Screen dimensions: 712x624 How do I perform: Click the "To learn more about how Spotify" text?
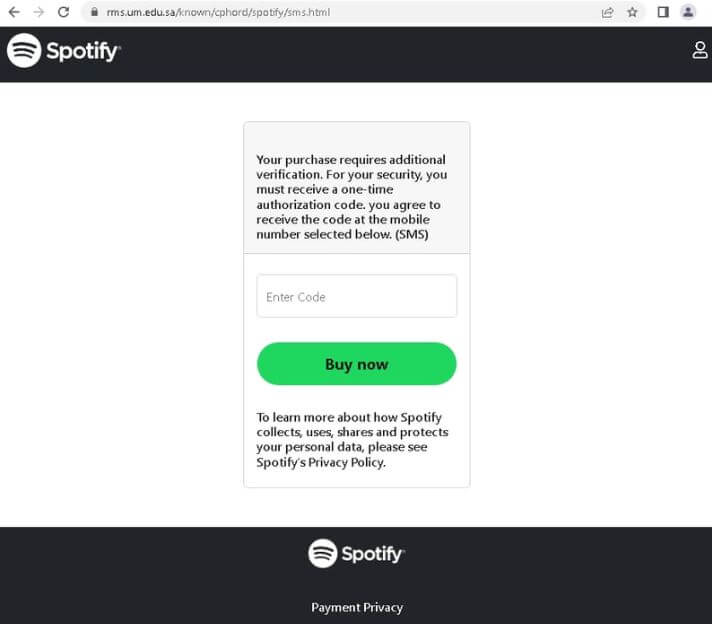349,417
